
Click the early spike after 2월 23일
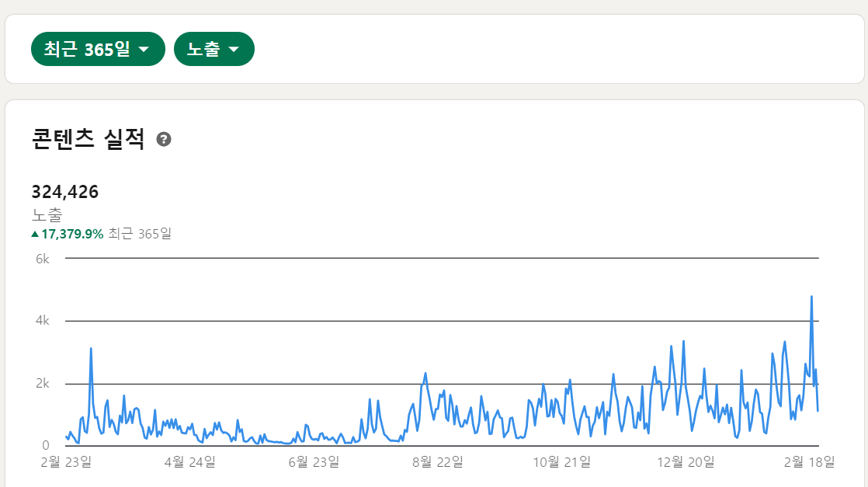(91, 349)
